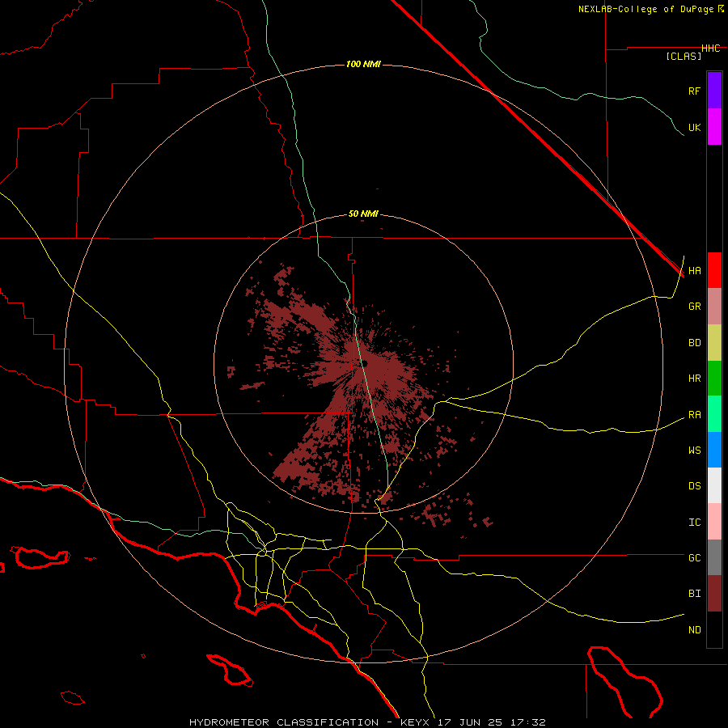Click the magenta UK color swatch
This screenshot has height=728, width=728.
714,127
